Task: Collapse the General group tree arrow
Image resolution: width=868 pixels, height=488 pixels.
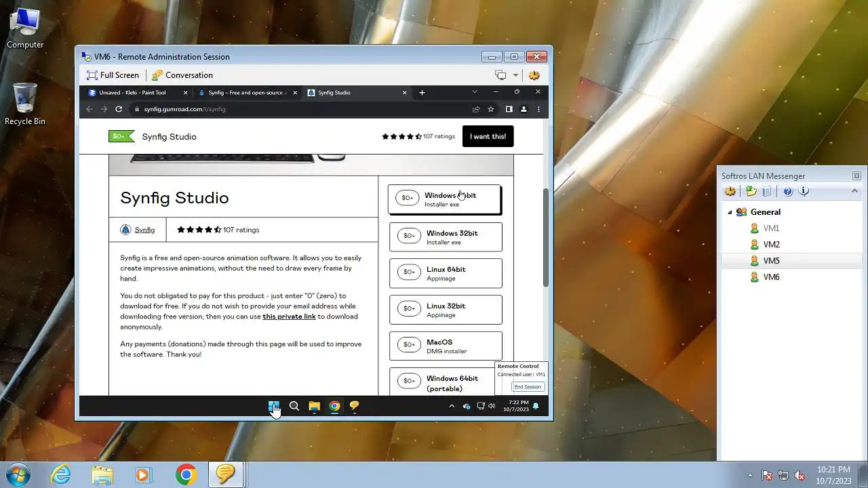Action: pyautogui.click(x=730, y=212)
